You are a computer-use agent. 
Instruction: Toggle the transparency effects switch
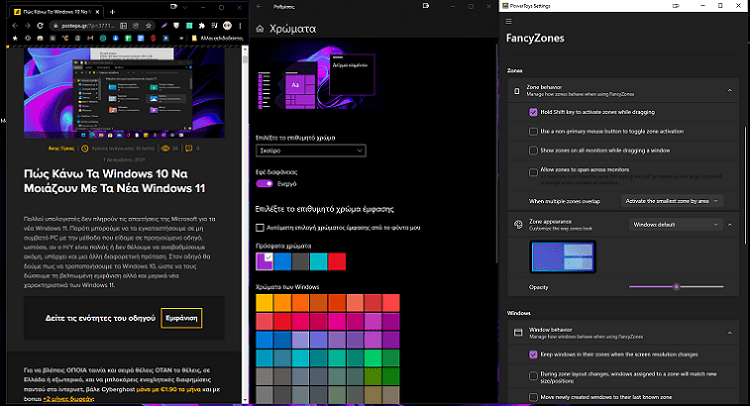click(264, 184)
